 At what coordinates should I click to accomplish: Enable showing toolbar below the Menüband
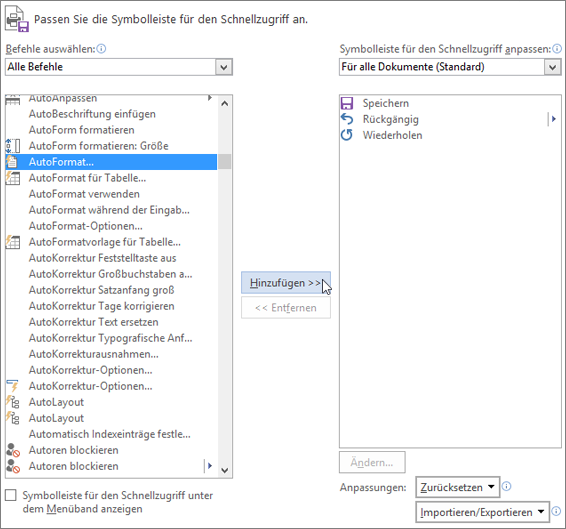click(x=11, y=495)
